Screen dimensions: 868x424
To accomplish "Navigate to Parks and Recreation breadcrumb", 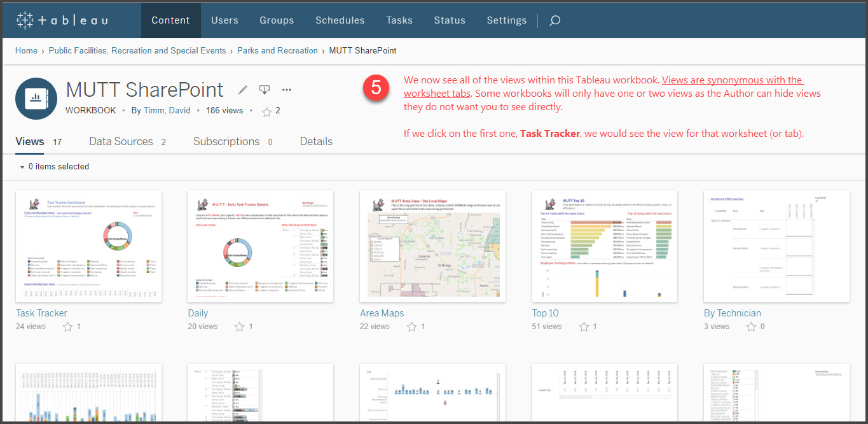I will point(277,50).
